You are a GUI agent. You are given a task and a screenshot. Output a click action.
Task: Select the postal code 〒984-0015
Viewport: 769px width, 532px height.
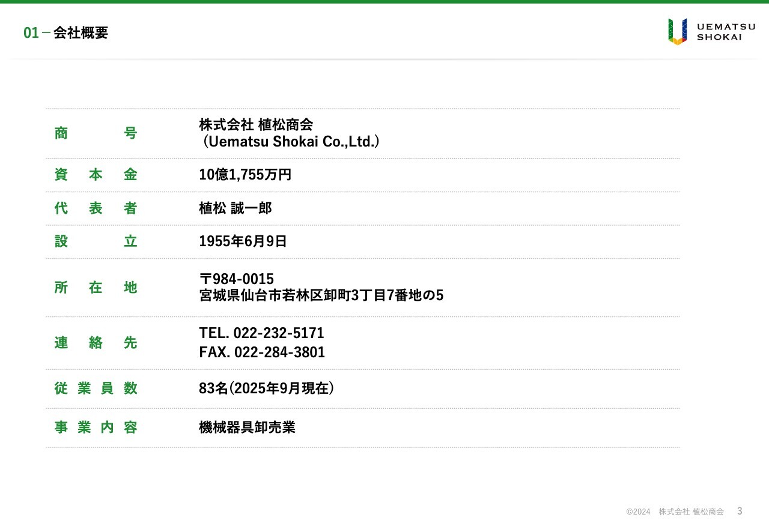point(236,279)
